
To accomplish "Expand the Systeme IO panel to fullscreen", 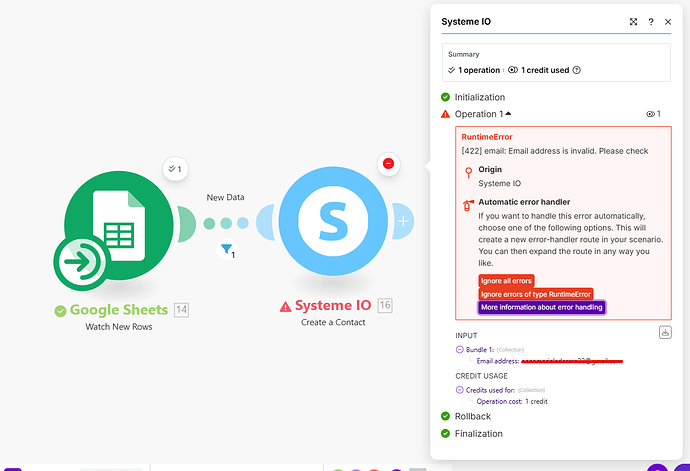I will (633, 22).
